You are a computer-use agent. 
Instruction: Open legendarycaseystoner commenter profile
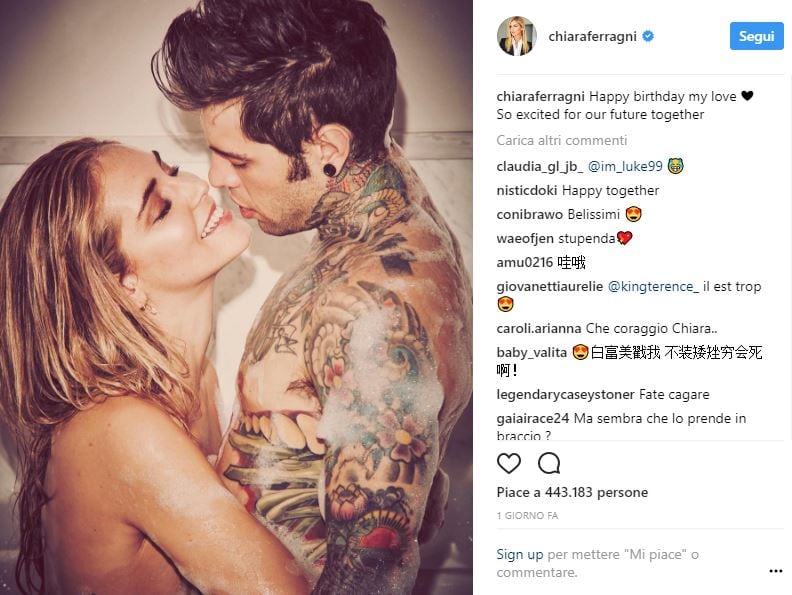pyautogui.click(x=566, y=394)
